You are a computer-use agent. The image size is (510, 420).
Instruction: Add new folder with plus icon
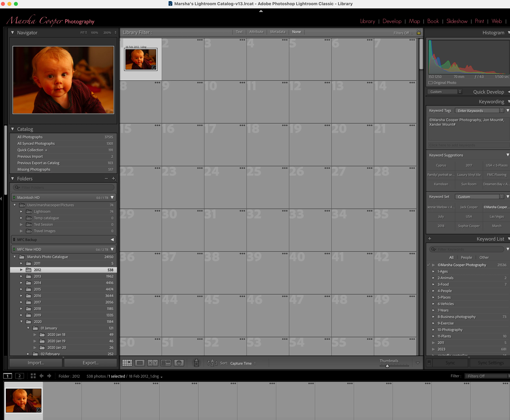pyautogui.click(x=113, y=178)
